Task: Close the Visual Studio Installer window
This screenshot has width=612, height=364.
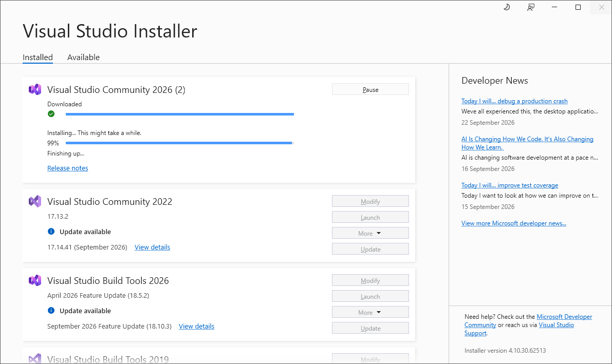Action: 601,7
